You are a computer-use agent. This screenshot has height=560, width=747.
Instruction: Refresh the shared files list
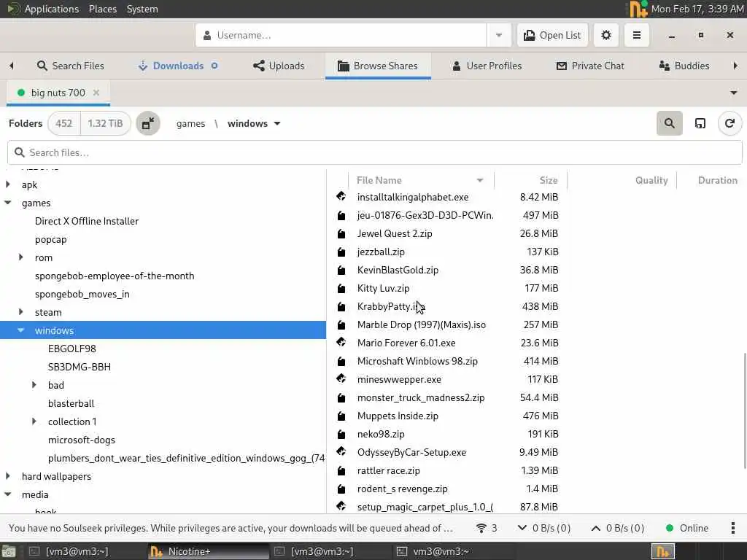tap(729, 123)
